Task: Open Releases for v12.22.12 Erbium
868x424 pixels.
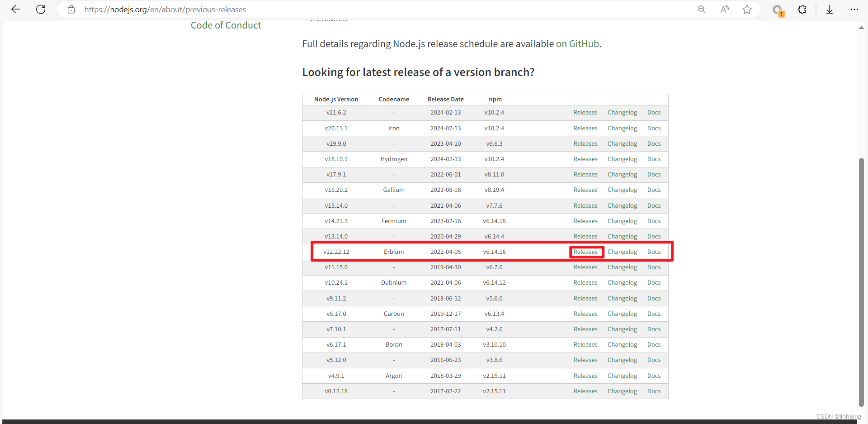Action: tap(585, 252)
